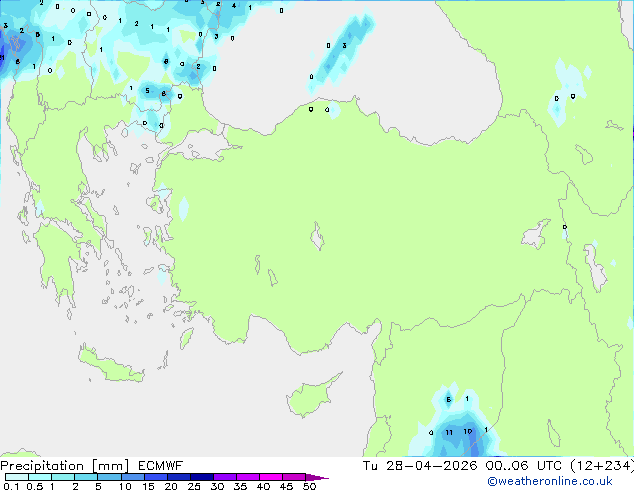
Task: Select the 45–50 mm legend swatch
Action: 294,477
